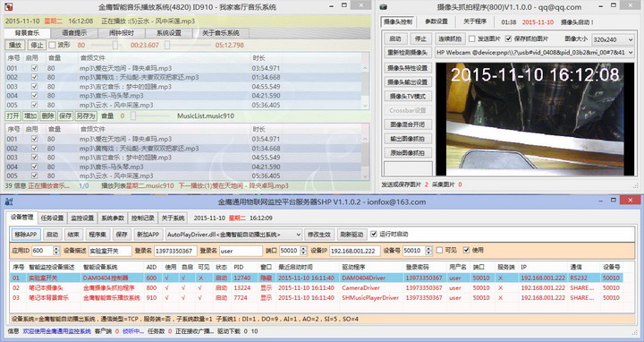The height and width of the screenshot is (342, 644).
Task: Uncheck the 使用 checkbox next to 可见
Action: tap(466, 250)
